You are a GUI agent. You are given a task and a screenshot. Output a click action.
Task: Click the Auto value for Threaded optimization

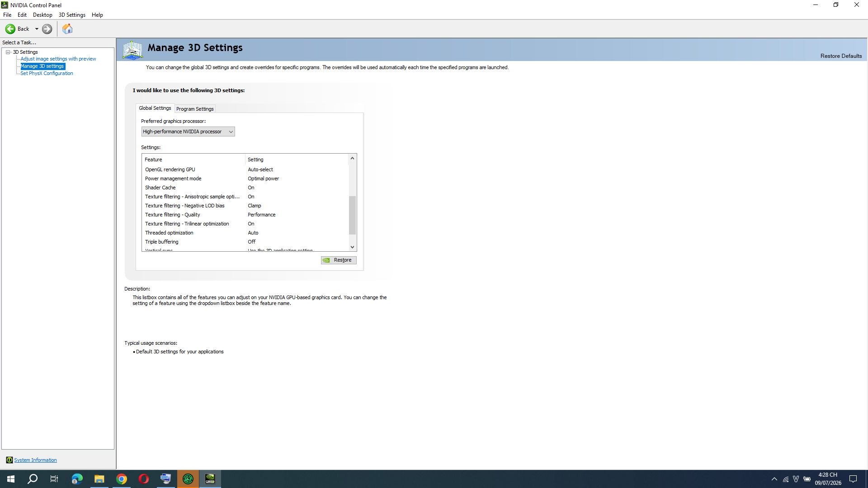pyautogui.click(x=253, y=233)
